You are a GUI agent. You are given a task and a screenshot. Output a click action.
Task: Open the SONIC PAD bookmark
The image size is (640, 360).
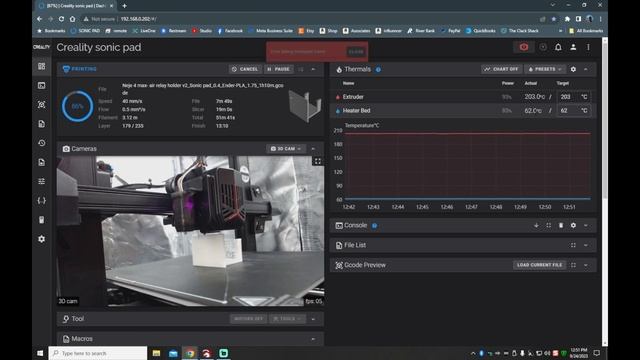point(85,31)
